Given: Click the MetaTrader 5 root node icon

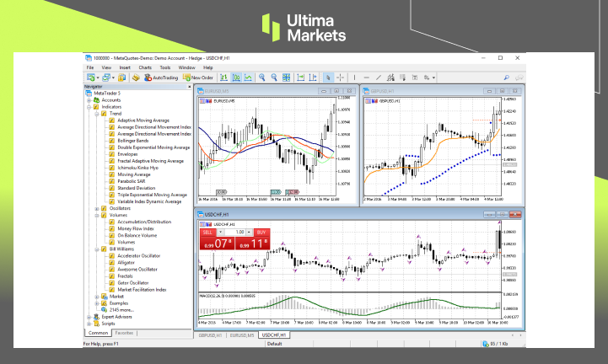Looking at the screenshot, I should (89, 93).
